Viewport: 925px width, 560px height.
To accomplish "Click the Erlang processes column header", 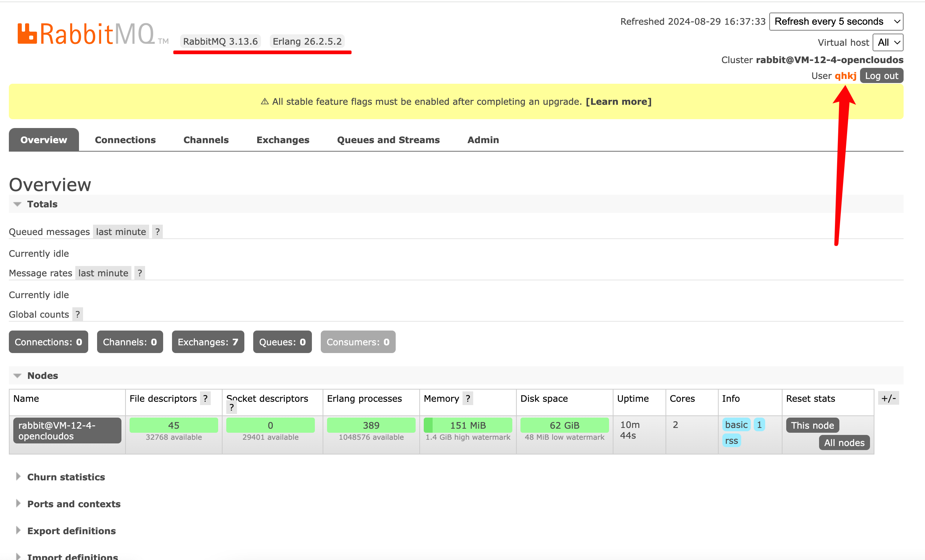I will pos(364,398).
